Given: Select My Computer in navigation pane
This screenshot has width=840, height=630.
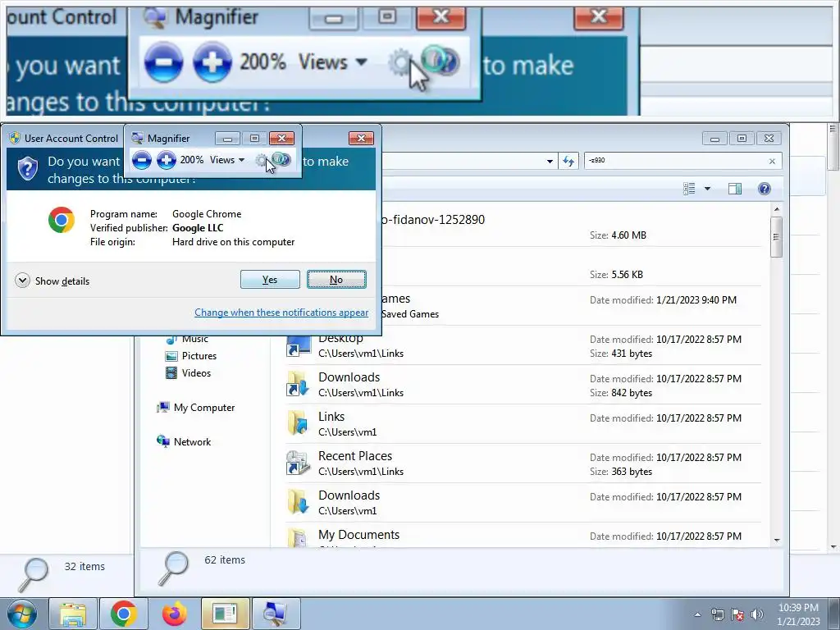Looking at the screenshot, I should [196, 408].
